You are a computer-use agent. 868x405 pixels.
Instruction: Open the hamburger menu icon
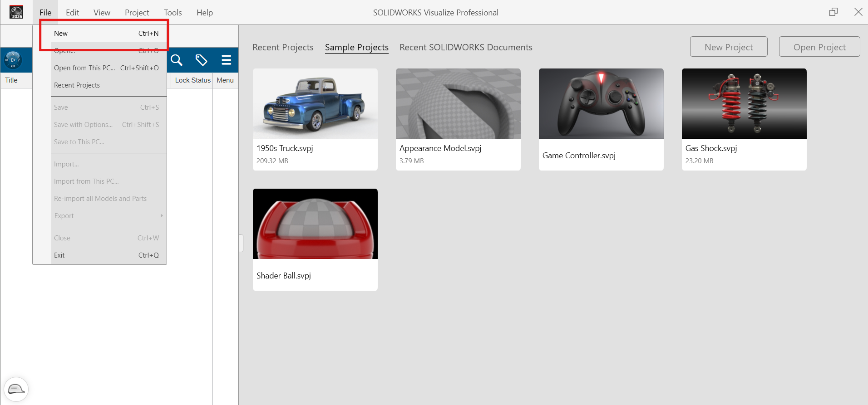[x=226, y=60]
